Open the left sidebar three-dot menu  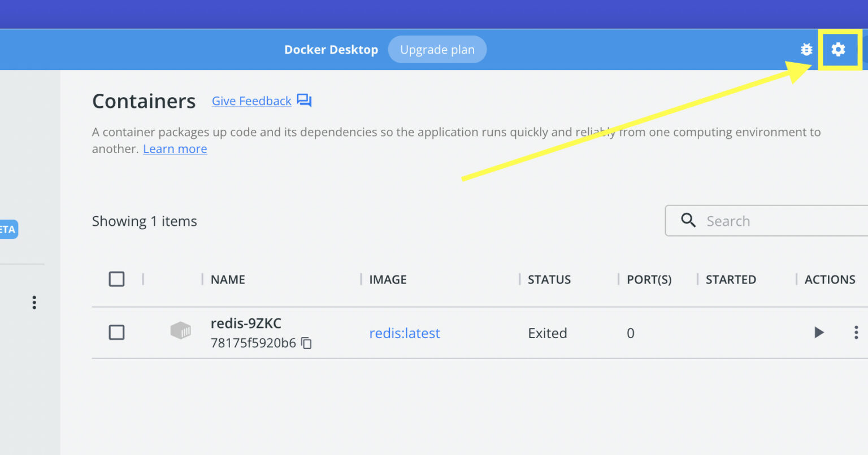tap(34, 303)
